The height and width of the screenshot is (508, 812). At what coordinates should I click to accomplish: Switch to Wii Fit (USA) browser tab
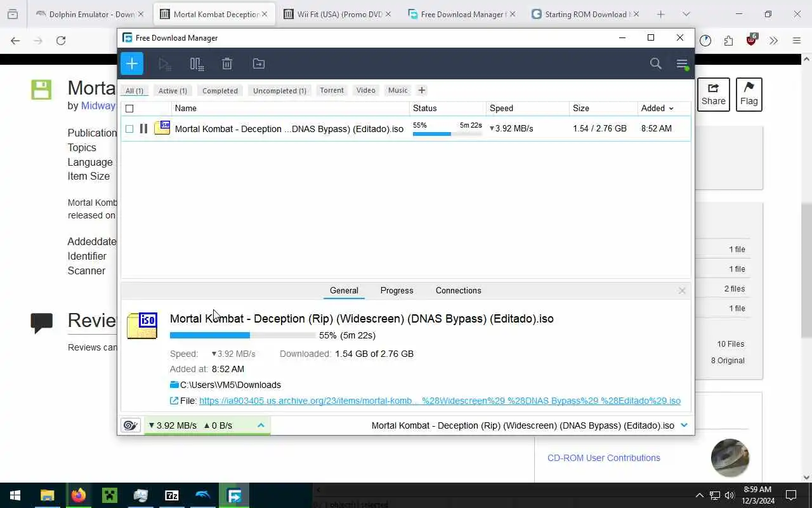click(338, 14)
